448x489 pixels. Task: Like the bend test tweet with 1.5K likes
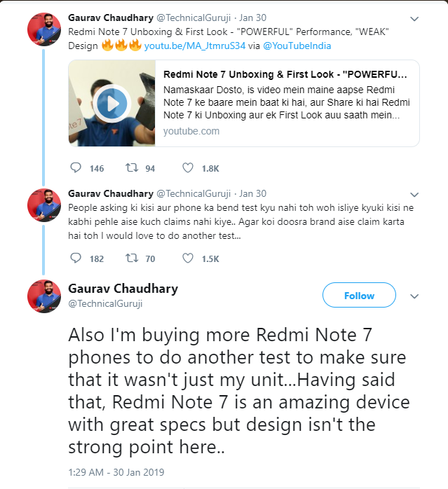point(188,259)
